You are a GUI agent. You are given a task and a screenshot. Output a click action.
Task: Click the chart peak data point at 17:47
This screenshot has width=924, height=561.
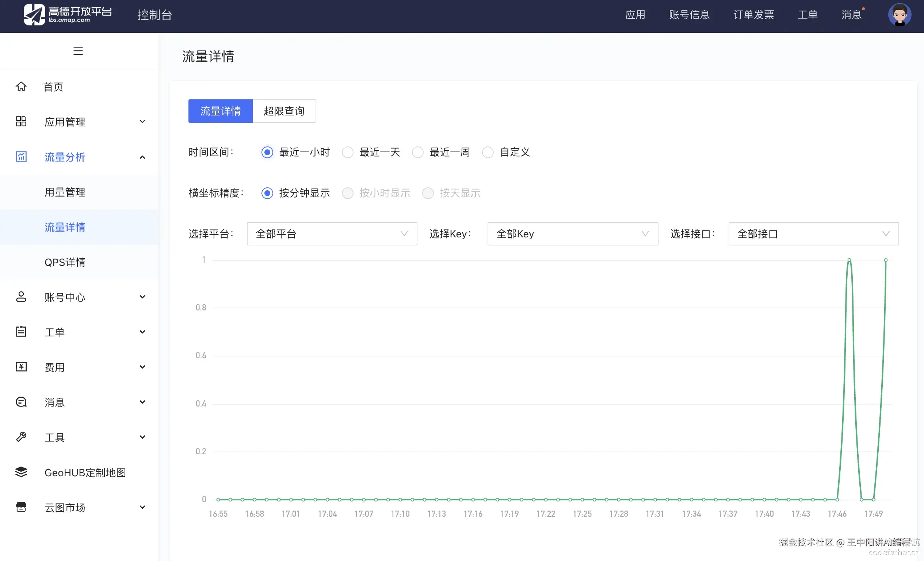tap(849, 260)
